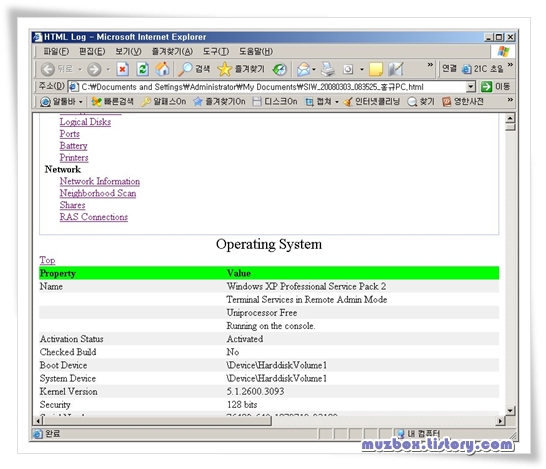
Task: Follow the Logical Disks link
Action: pyautogui.click(x=85, y=122)
